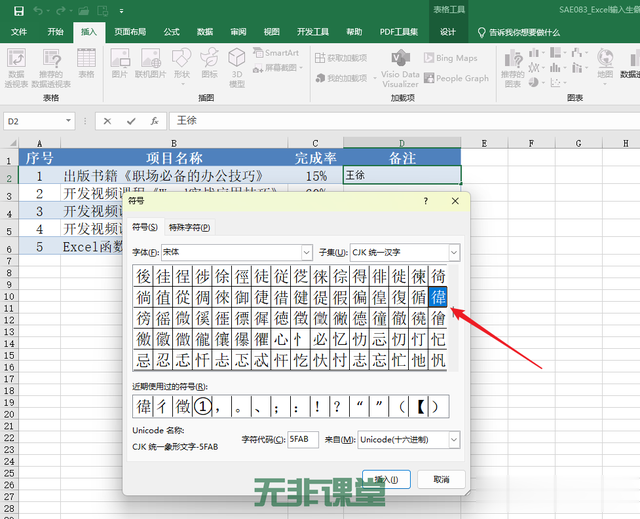Open the subset (子集) dropdown arrow
The image size is (640, 519).
point(454,253)
